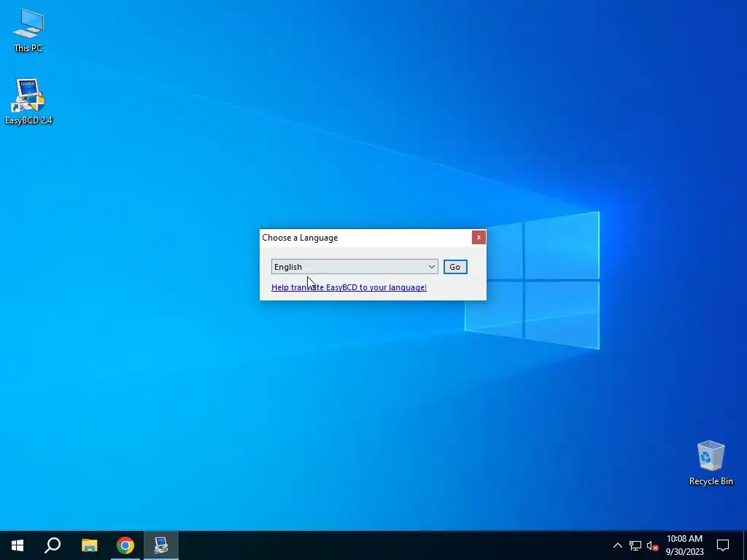Open the English language dropdown
747x560 pixels.
(355, 267)
